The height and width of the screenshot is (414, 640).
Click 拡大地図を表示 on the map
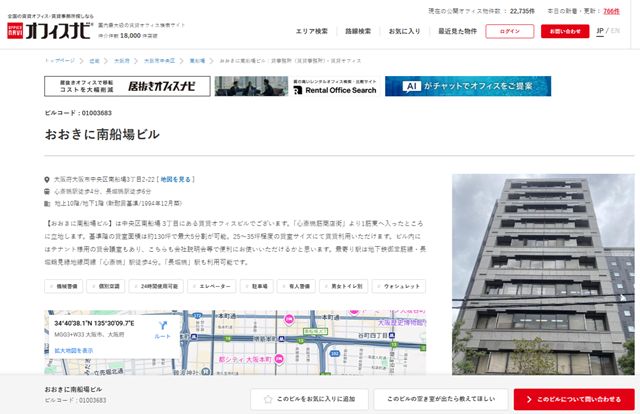click(x=73, y=351)
